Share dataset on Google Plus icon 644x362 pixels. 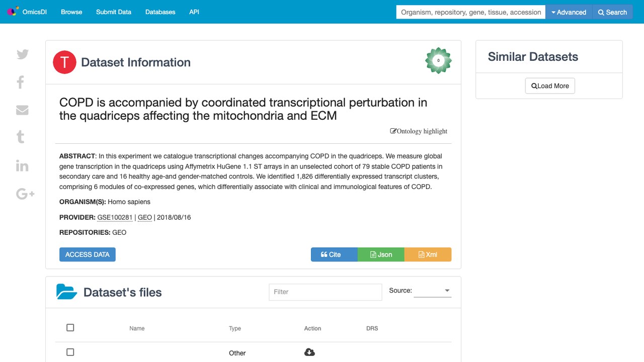click(x=25, y=194)
